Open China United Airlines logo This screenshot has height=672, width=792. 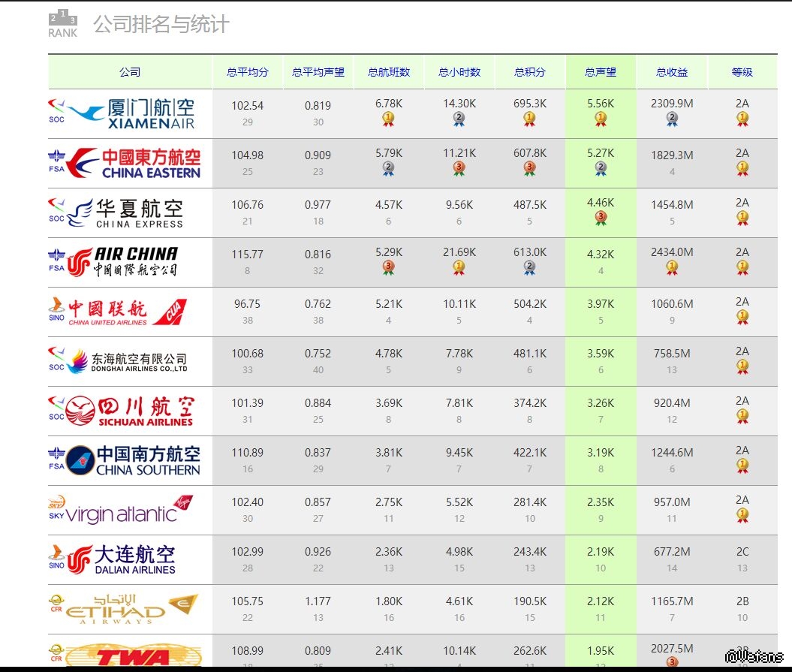coord(128,312)
